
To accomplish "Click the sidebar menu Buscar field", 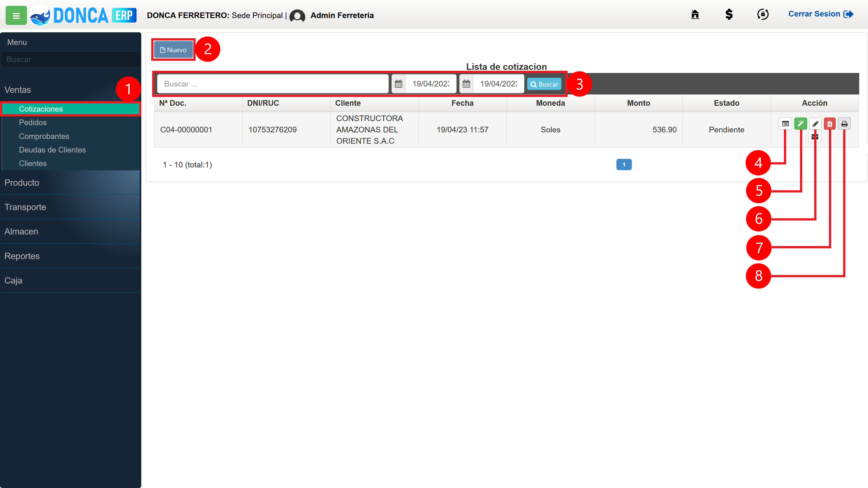I will [71, 59].
